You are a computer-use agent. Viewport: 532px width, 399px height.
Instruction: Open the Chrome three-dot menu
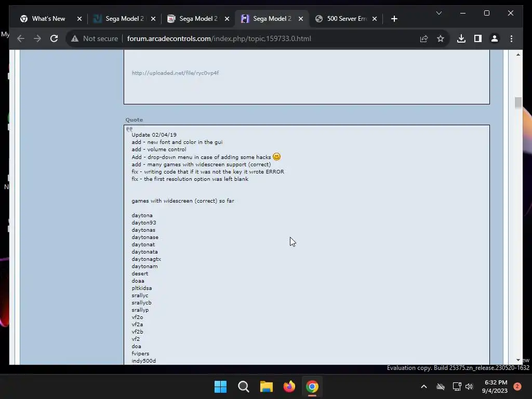pyautogui.click(x=511, y=38)
